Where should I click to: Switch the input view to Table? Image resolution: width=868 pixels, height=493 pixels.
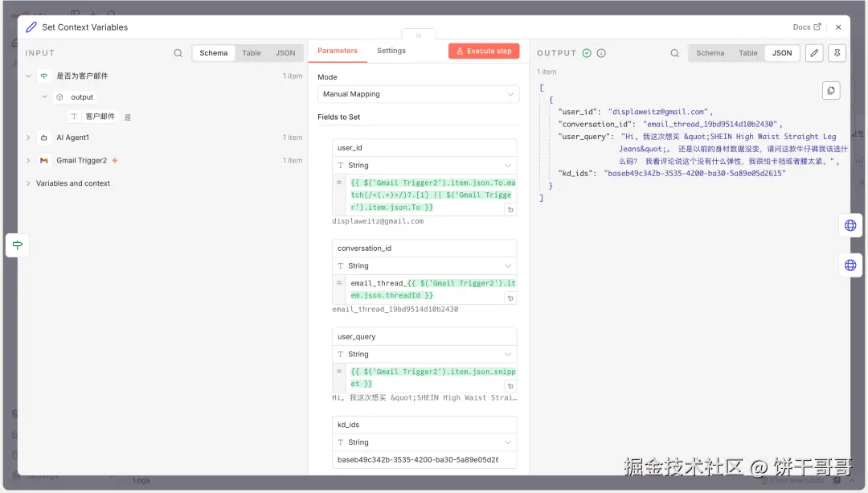252,53
